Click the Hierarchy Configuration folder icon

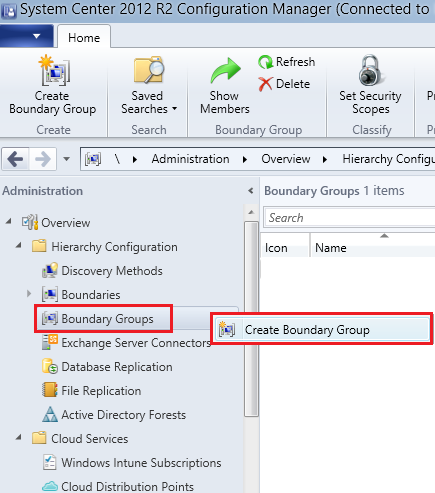pyautogui.click(x=39, y=246)
